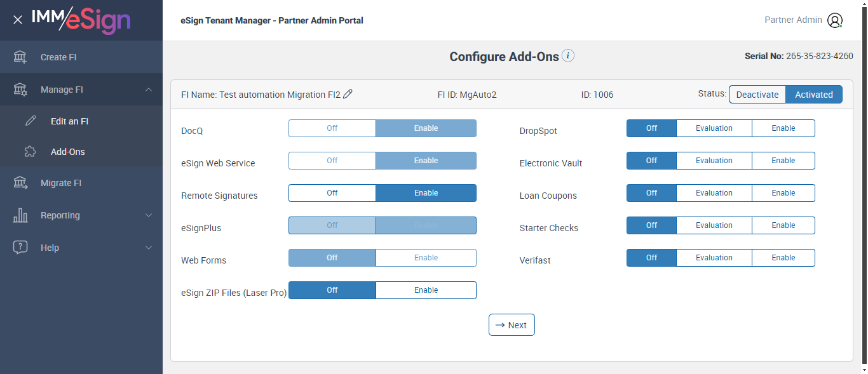Expand the Help menu chevron

tap(149, 248)
